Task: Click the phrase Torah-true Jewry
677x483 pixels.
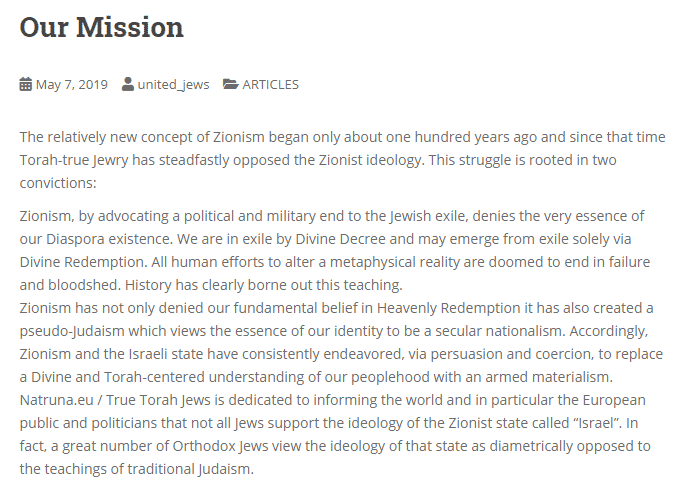Action: click(74, 160)
